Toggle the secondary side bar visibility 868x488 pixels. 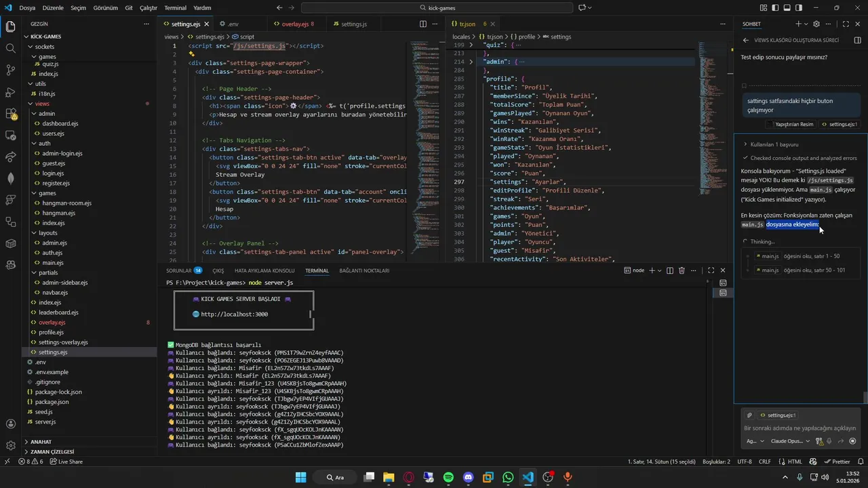pyautogui.click(x=798, y=7)
